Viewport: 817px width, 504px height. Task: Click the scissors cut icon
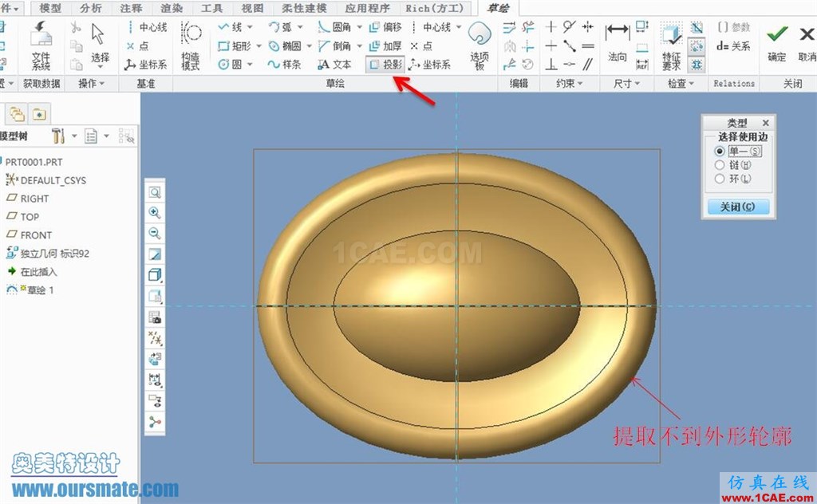[76, 28]
